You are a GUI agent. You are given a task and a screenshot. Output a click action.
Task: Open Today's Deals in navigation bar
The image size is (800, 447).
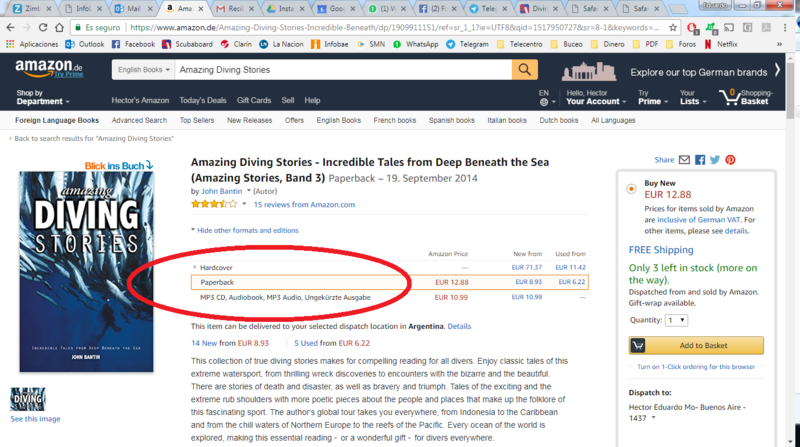click(203, 101)
